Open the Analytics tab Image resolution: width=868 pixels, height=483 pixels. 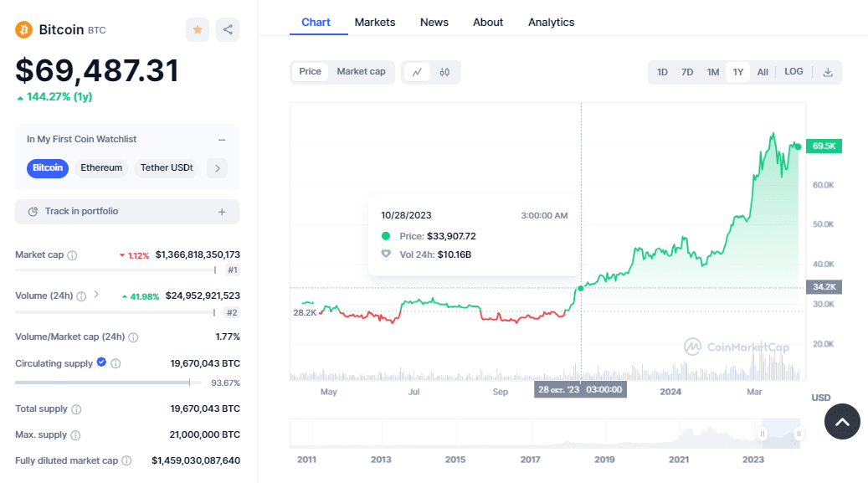point(551,22)
